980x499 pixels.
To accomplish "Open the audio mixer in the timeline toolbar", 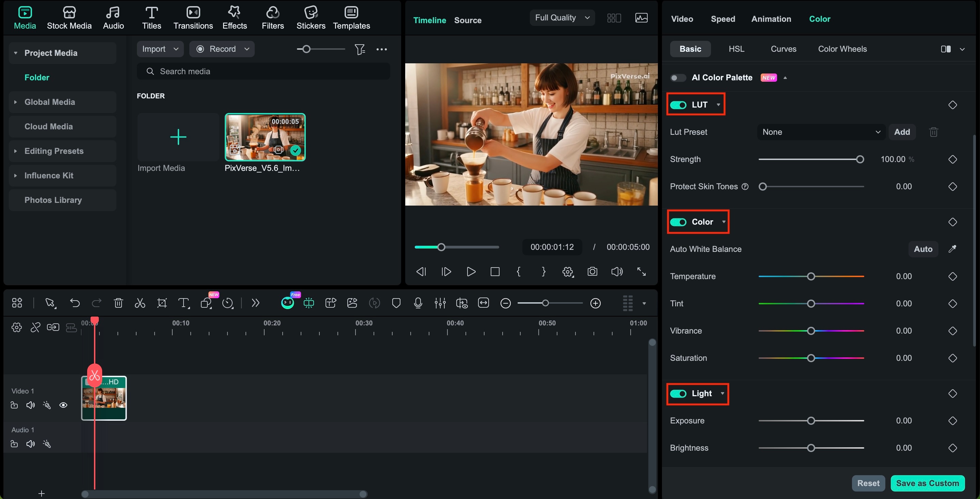I will click(440, 303).
